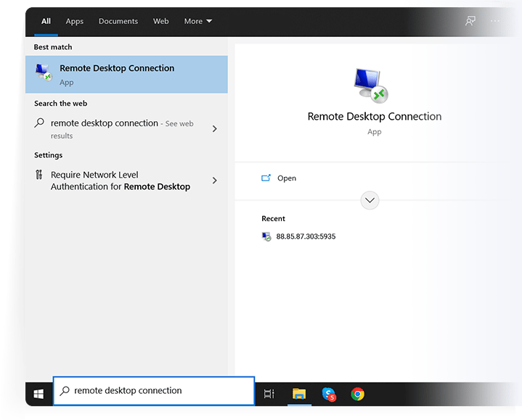
Task: Click the settings tools icon
Action: click(x=39, y=175)
